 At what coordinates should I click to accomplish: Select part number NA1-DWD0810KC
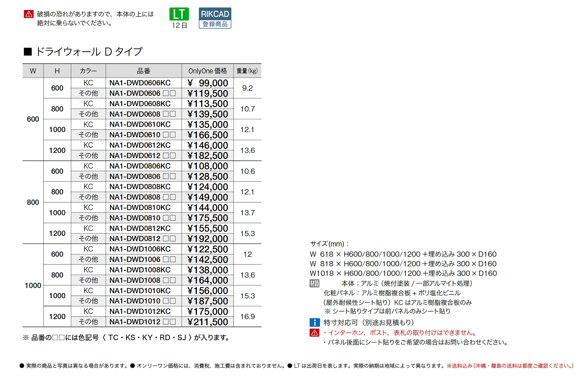coord(140,208)
